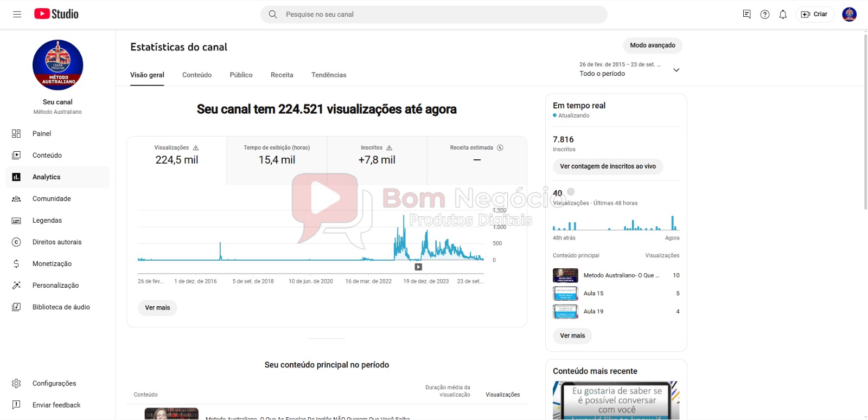Click the warning icon beside Visualizações
This screenshot has width=868, height=420.
[196, 148]
